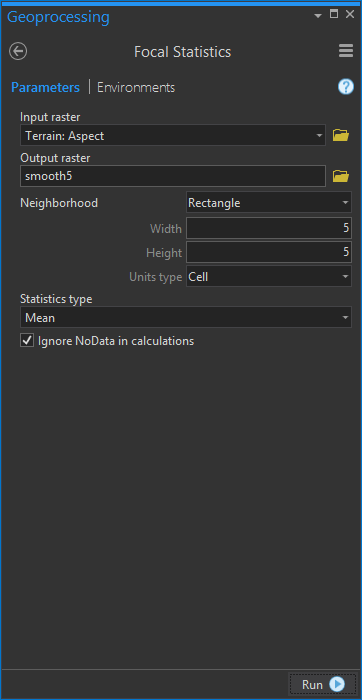Close the Geoprocessing pane
Screen dimensions: 362x700
pyautogui.click(x=350, y=14)
